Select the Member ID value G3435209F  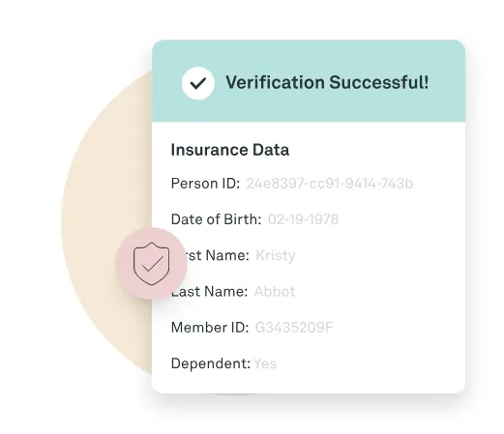(294, 328)
